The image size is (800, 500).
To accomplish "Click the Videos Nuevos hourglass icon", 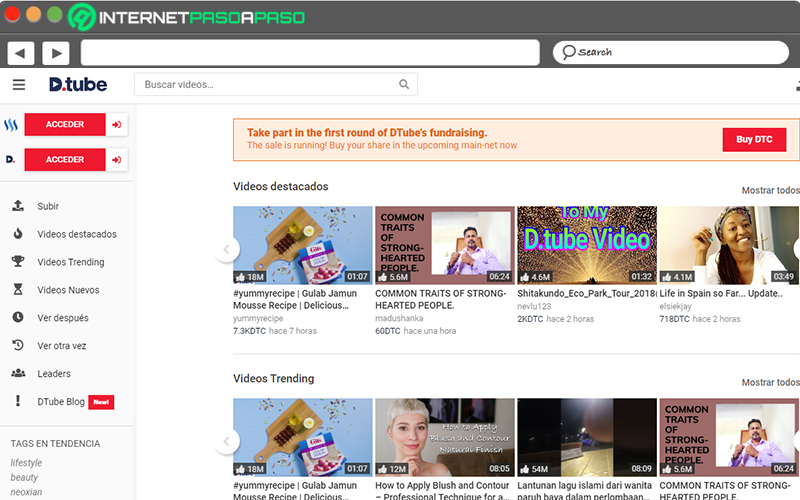I will tap(18, 289).
